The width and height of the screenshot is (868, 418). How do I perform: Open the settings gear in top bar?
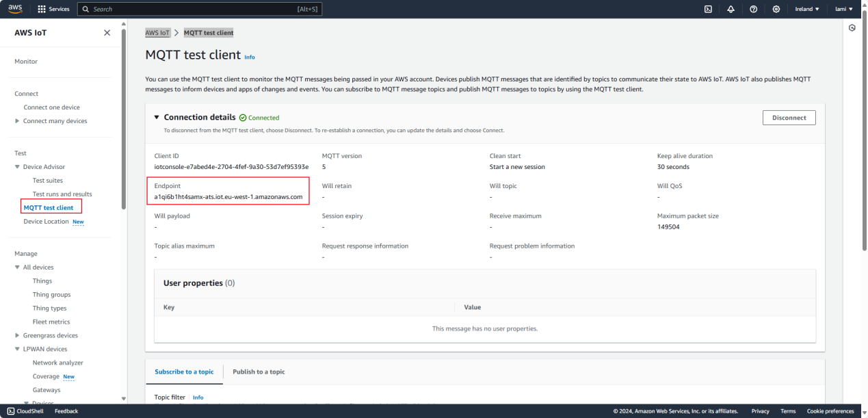pos(776,9)
